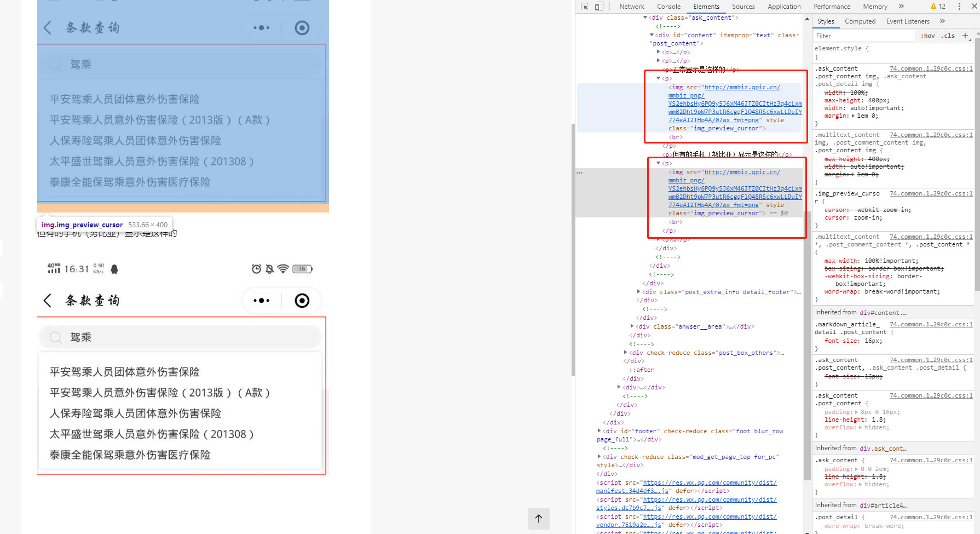This screenshot has height=534, width=980.
Task: Open the Performance tab
Action: [x=832, y=7]
